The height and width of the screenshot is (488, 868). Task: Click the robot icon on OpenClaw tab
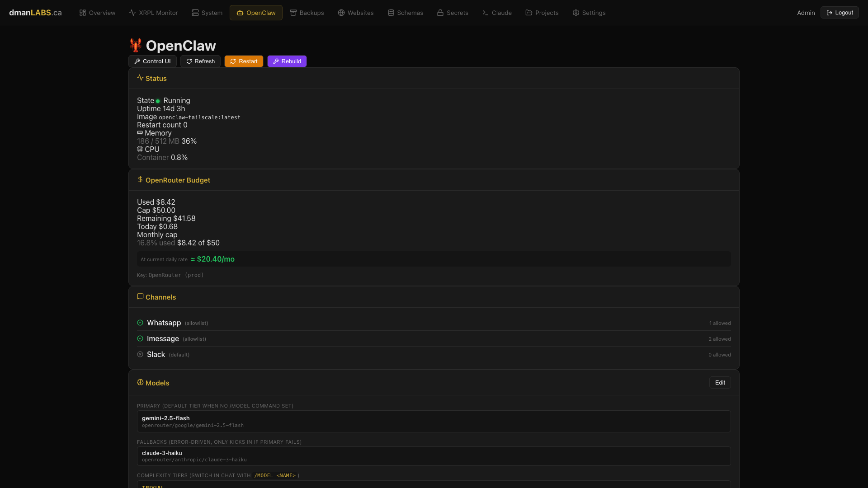tap(240, 13)
